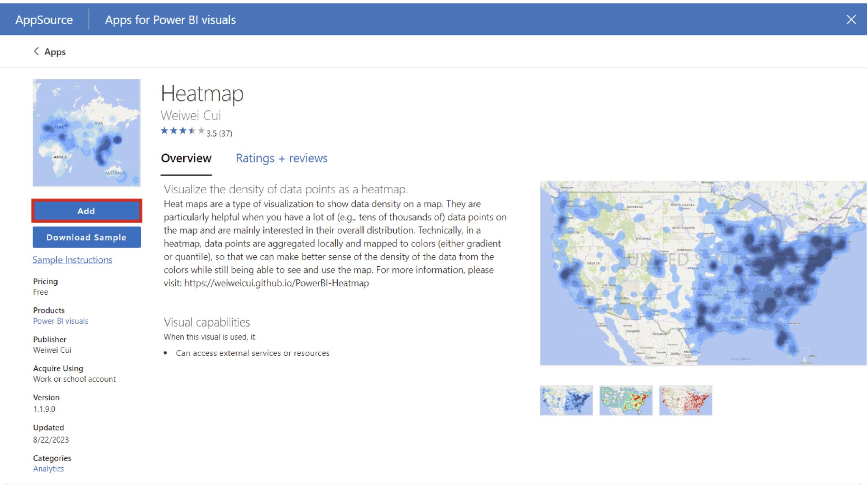Close the AppSource dialog
The width and height of the screenshot is (868, 488).
click(852, 19)
